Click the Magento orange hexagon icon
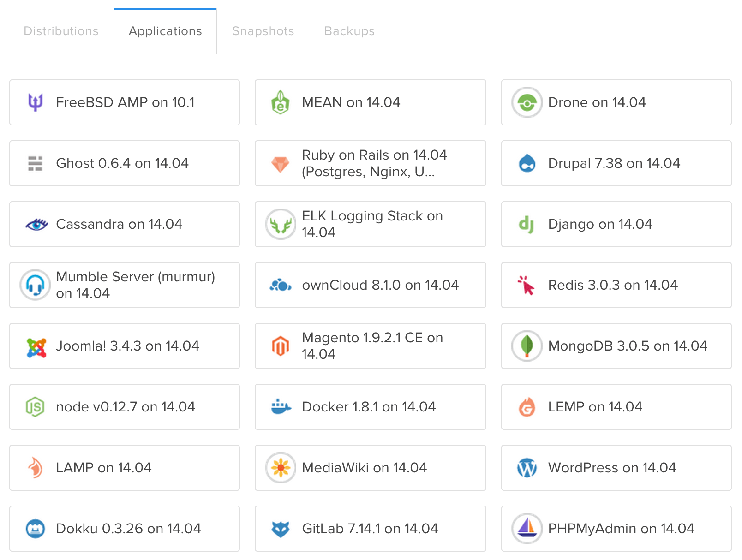This screenshot has width=742, height=560. tap(281, 346)
